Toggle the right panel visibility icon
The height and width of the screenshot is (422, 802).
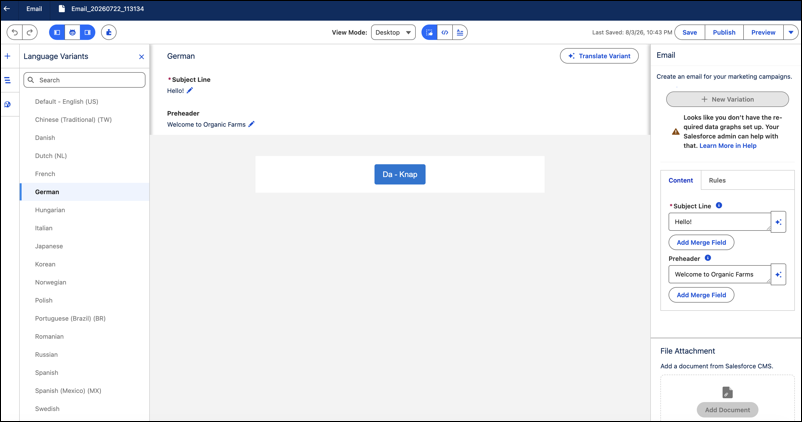pyautogui.click(x=87, y=32)
